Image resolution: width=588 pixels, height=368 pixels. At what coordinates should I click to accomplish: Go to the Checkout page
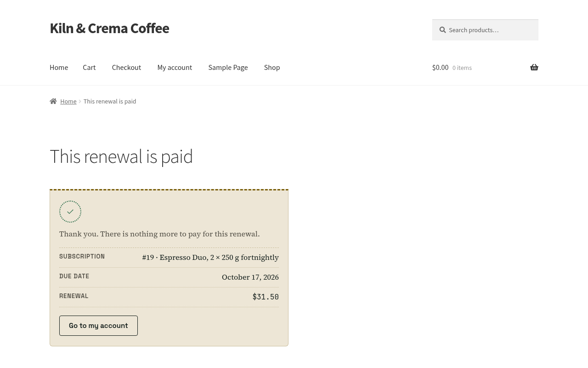126,67
